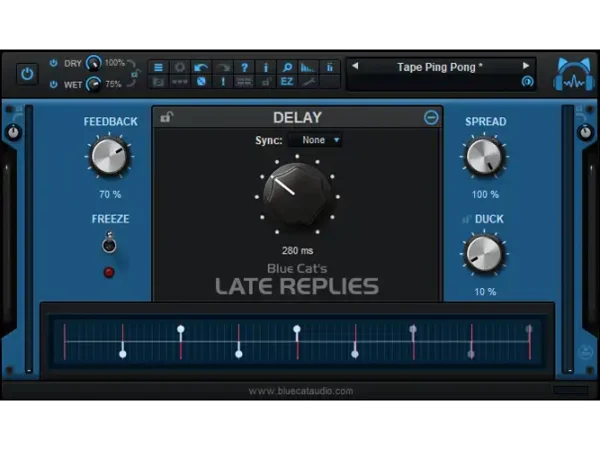This screenshot has width=600, height=450.
Task: Open help with the question mark icon
Action: 244,68
